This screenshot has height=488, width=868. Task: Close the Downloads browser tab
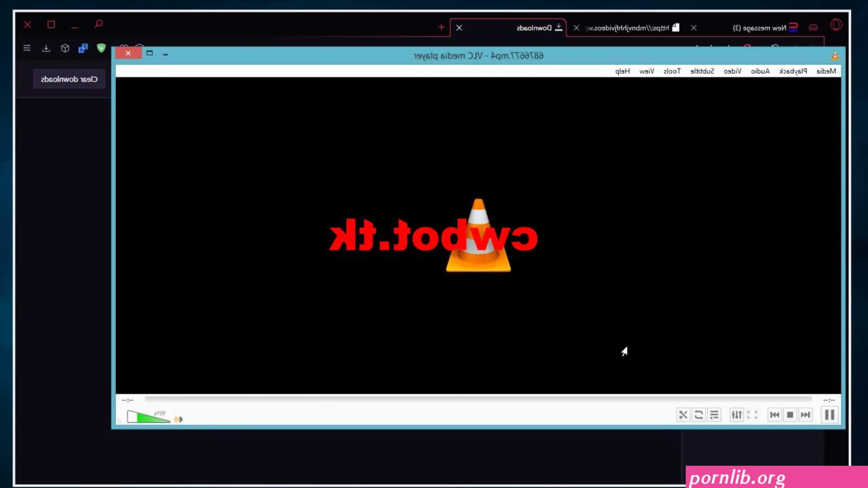pyautogui.click(x=459, y=28)
